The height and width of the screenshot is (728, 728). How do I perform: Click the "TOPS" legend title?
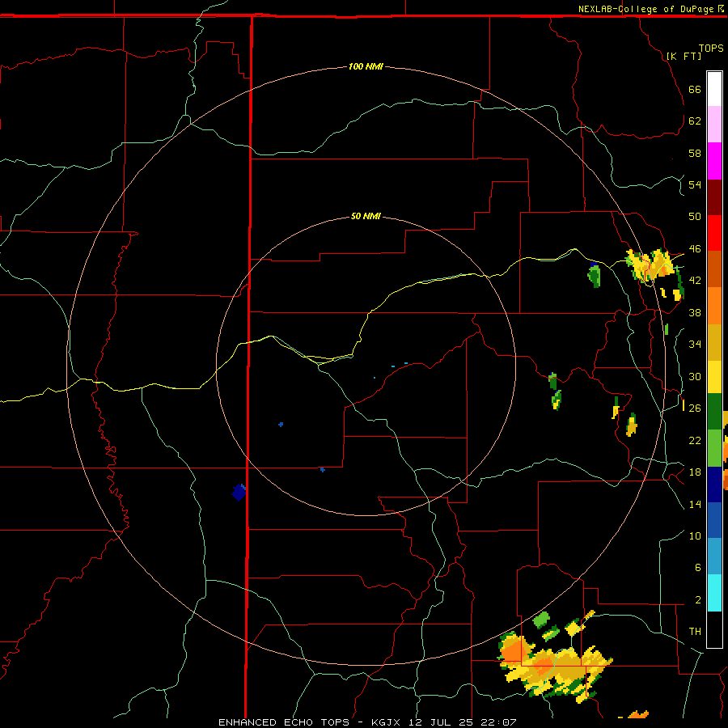[711, 49]
